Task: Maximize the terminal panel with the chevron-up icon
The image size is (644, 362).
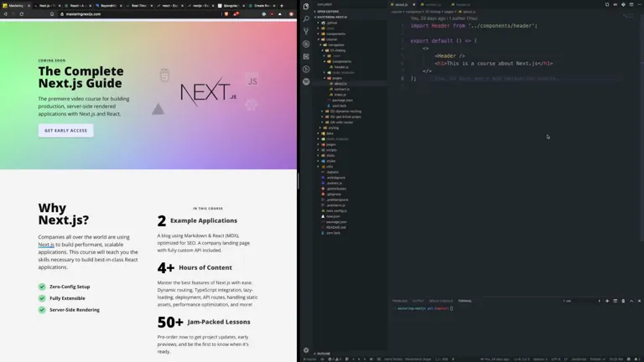Action: pyautogui.click(x=631, y=301)
